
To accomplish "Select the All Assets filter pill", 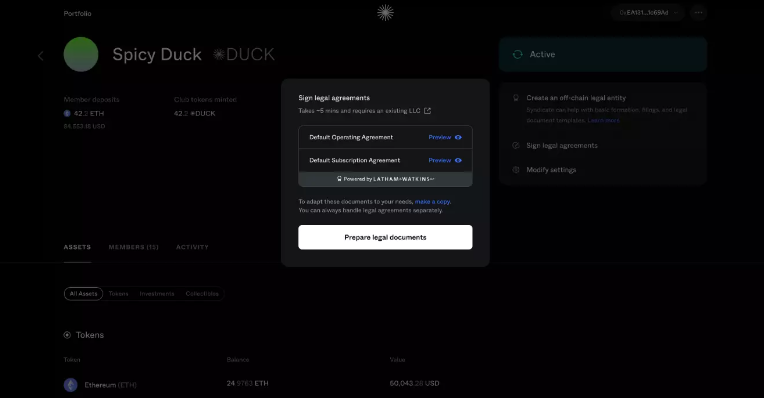I will click(x=83, y=294).
